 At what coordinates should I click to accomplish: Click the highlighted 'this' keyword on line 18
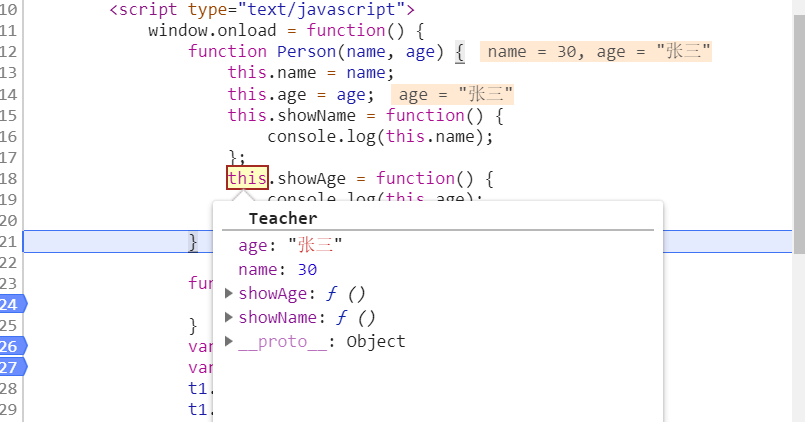pyautogui.click(x=247, y=178)
